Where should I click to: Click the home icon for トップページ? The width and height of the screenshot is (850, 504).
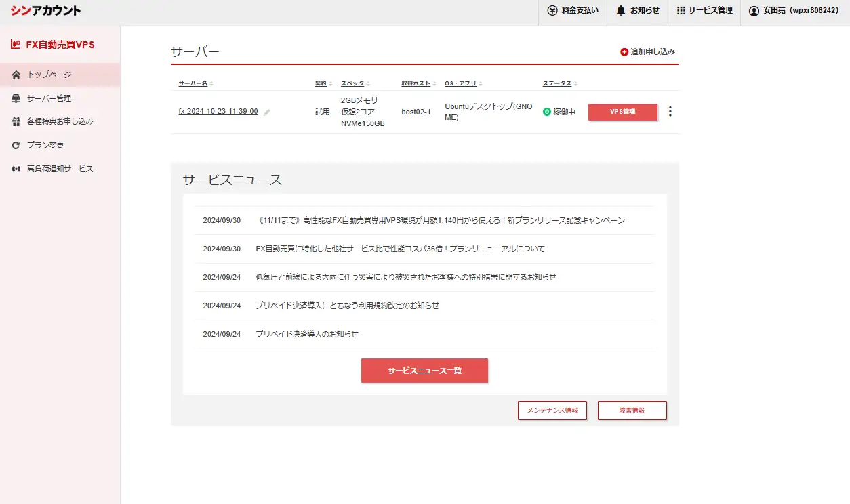(16, 75)
